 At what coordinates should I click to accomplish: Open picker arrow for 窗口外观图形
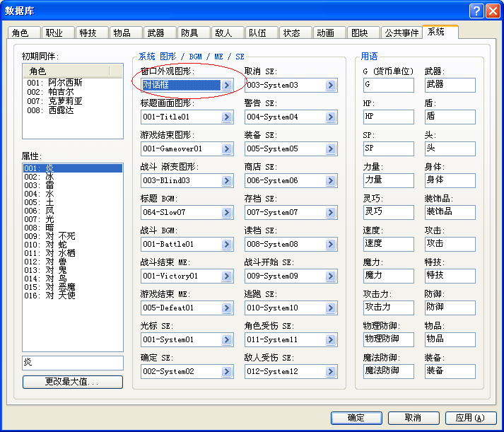click(227, 85)
